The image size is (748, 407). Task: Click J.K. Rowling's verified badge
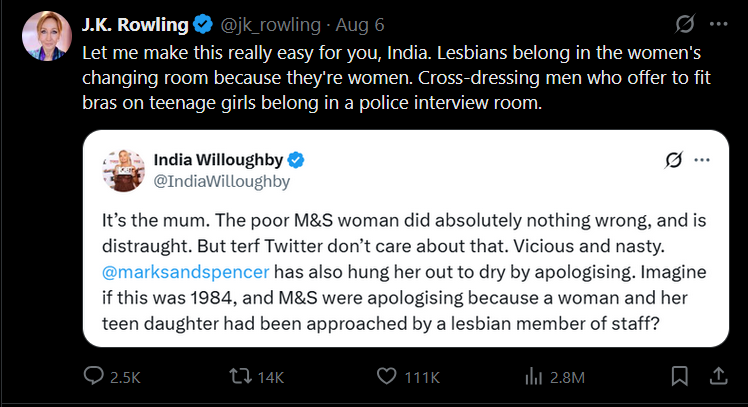203,24
